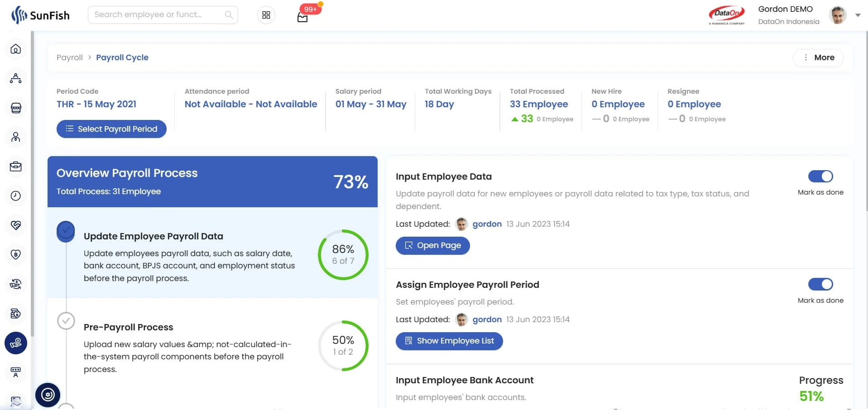Open the inbox with 99+ notifications

302,17
